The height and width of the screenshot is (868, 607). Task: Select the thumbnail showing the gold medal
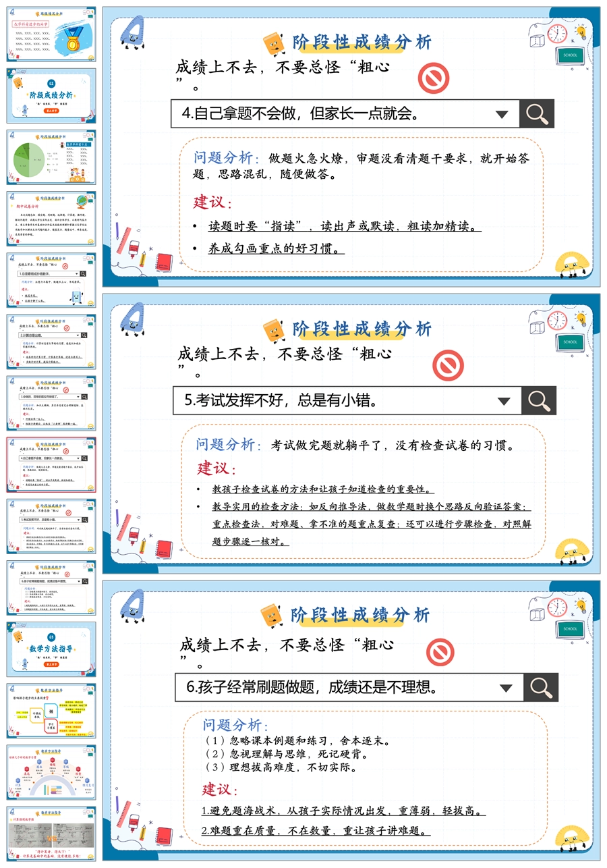point(51,34)
